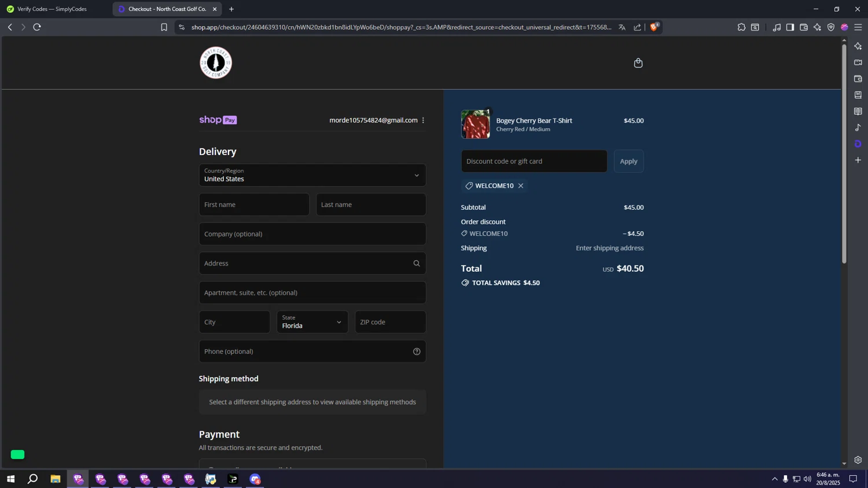The image size is (868, 488).
Task: Open the shopping bag cart icon
Action: coord(638,63)
